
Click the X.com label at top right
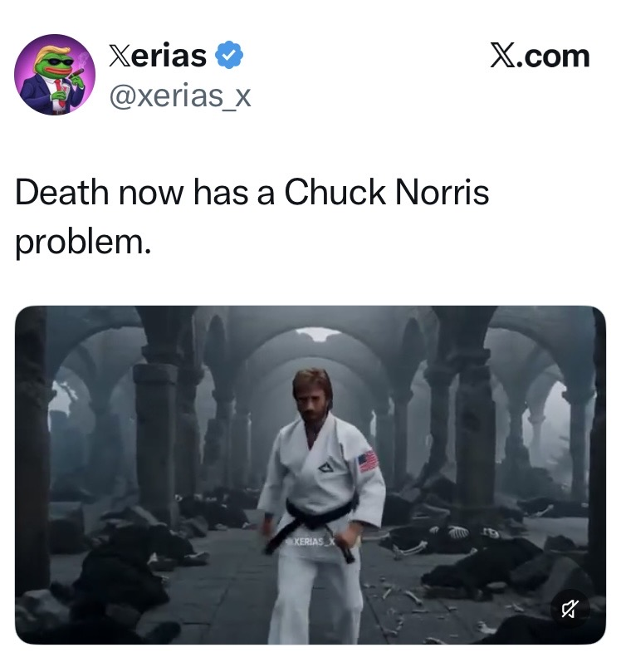[540, 56]
